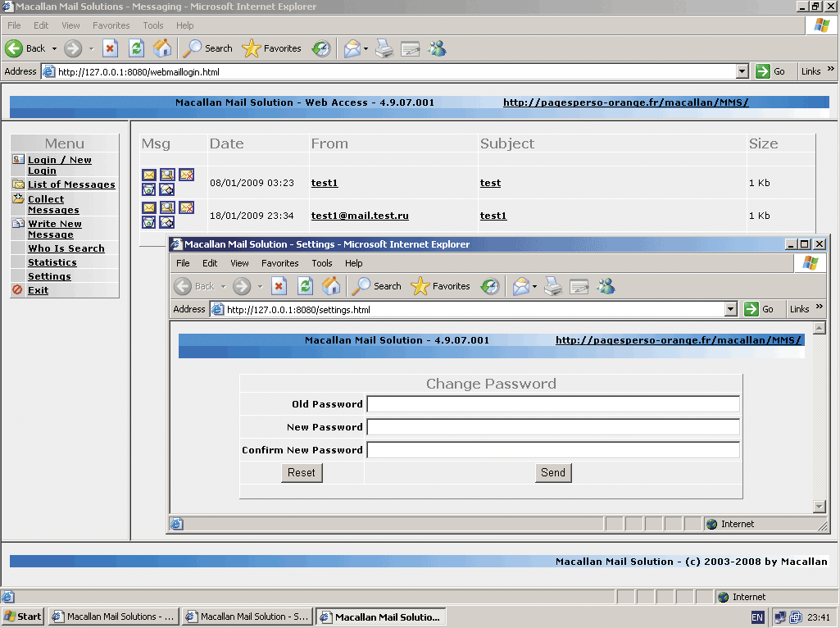Click the recycle bin icon for 08/01/2009 message

[149, 189]
